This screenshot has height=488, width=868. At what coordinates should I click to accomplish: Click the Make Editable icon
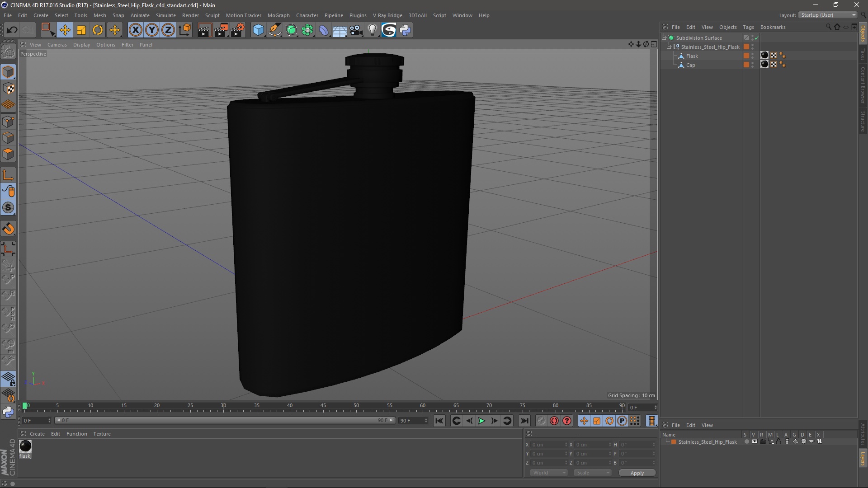(x=8, y=52)
